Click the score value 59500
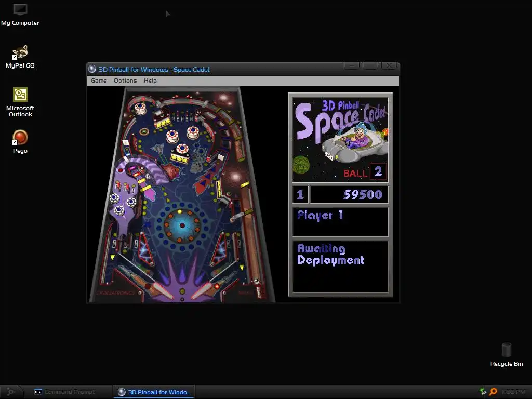The width and height of the screenshot is (532, 399). 363,194
